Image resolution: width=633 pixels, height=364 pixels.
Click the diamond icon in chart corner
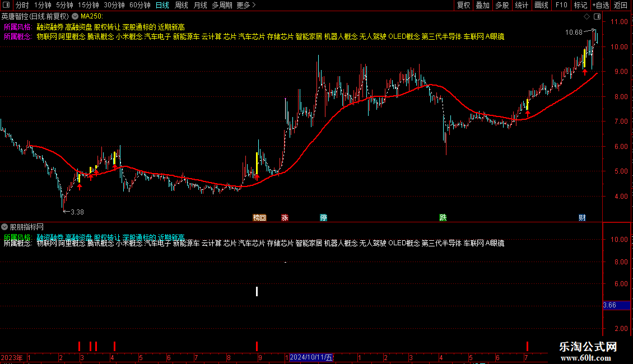point(587,17)
